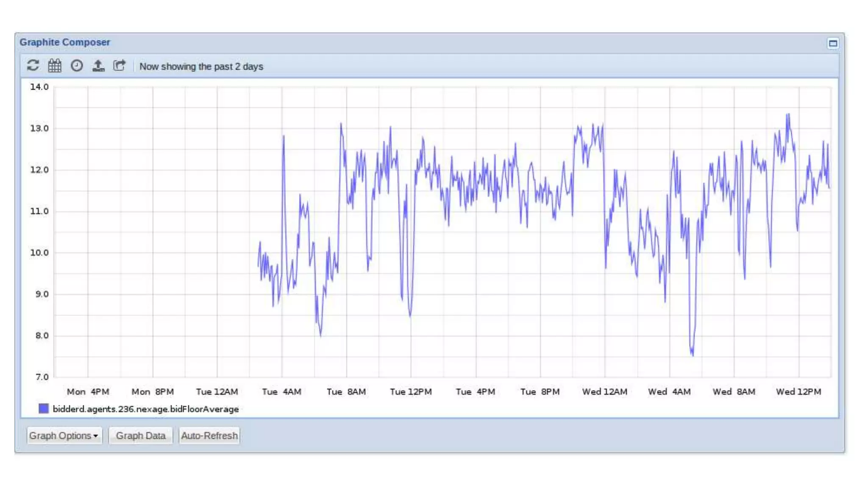The image size is (868, 488).
Task: Click the bidderd.agents.236.nexage.bidFloorAverage legend label
Action: [146, 409]
